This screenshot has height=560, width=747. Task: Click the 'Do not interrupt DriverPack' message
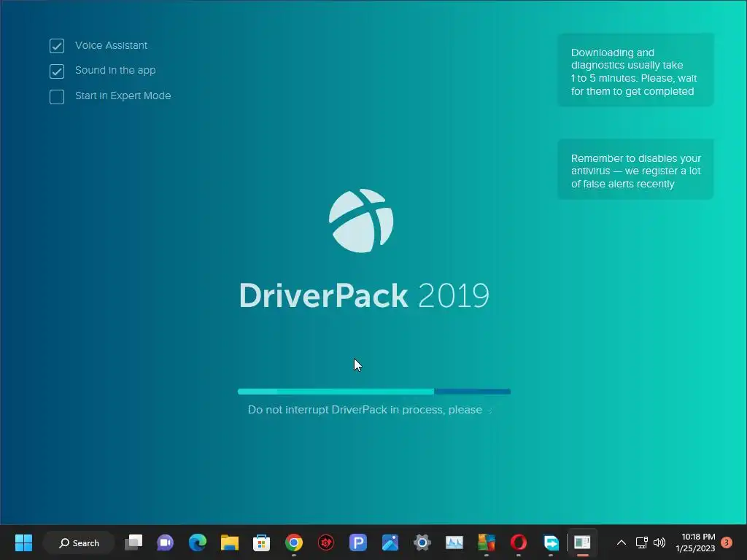(365, 410)
